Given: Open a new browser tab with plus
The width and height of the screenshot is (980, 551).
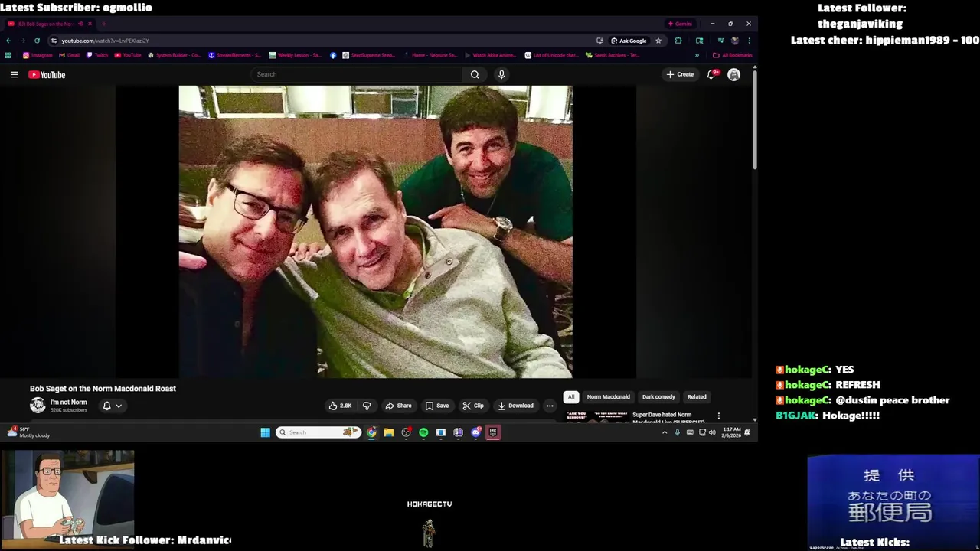Looking at the screenshot, I should coord(103,24).
